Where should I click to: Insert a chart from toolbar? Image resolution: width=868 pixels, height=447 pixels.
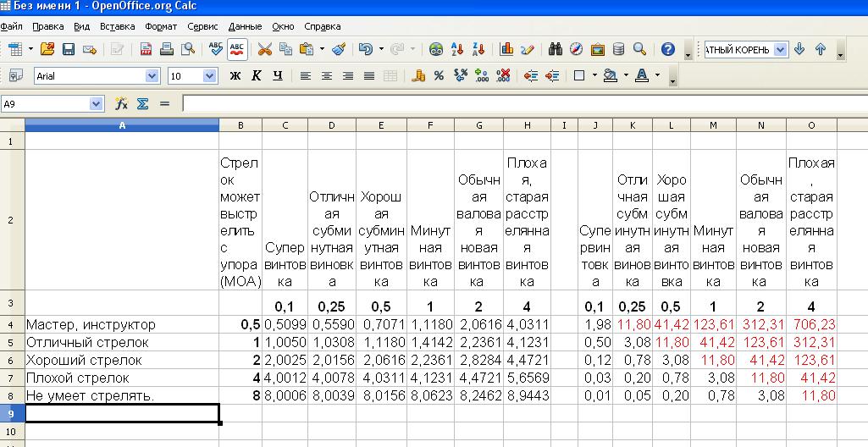pyautogui.click(x=506, y=49)
